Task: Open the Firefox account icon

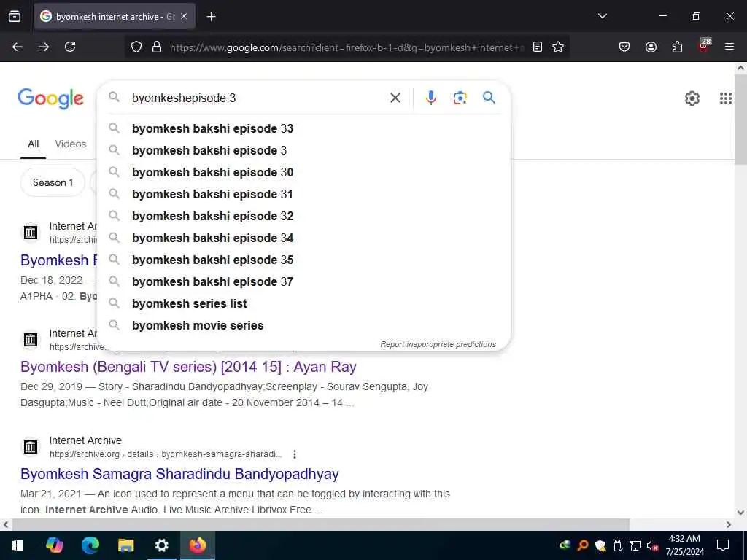Action: tap(651, 47)
